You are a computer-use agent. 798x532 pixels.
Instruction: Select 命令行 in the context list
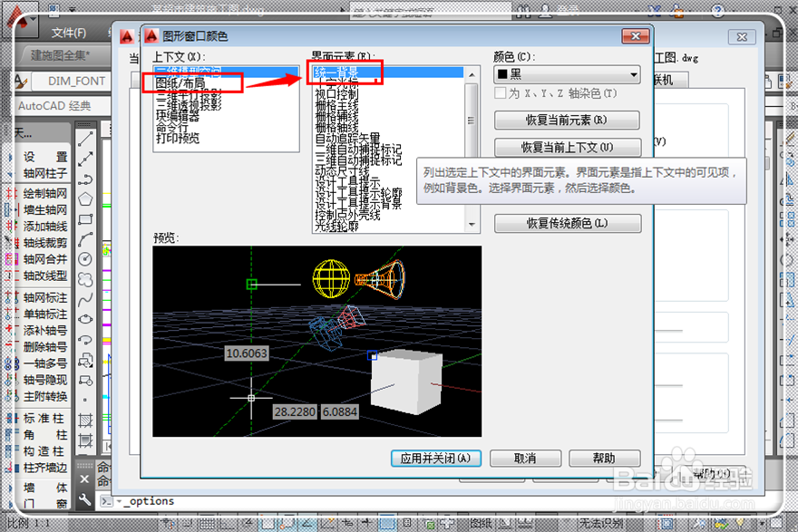pyautogui.click(x=172, y=127)
